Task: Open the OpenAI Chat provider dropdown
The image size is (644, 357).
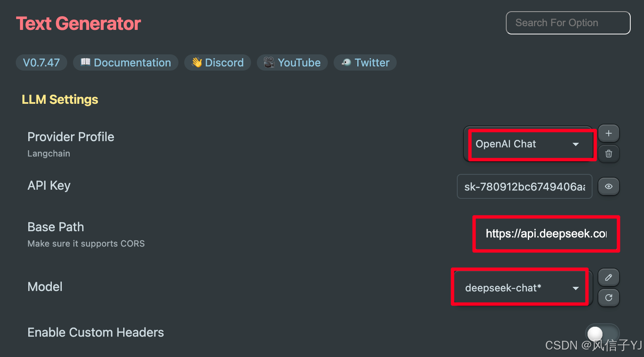Action: [528, 144]
